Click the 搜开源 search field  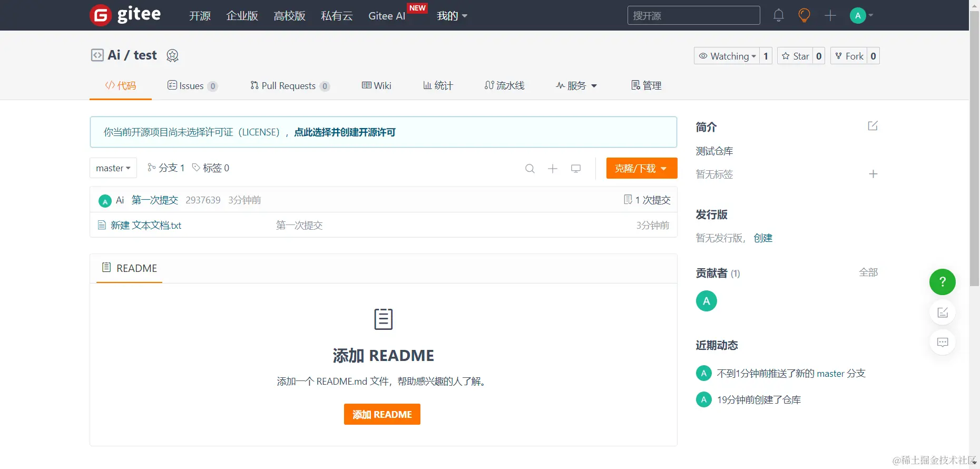point(693,15)
